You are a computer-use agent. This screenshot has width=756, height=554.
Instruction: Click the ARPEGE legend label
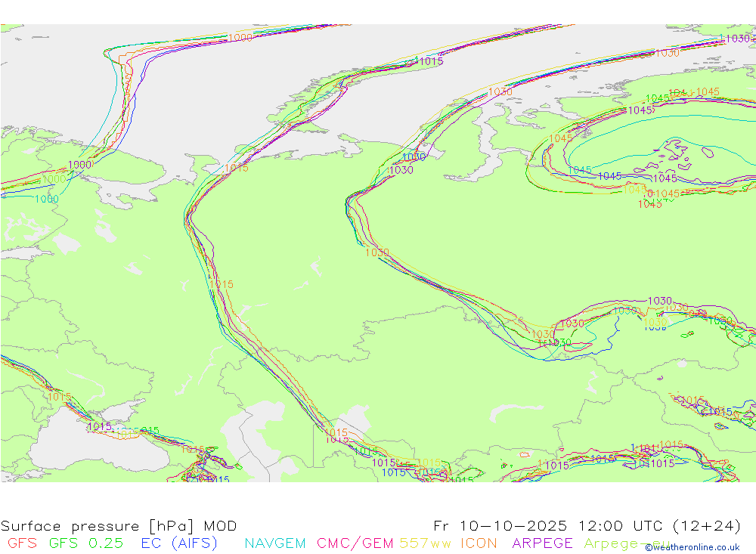click(542, 543)
